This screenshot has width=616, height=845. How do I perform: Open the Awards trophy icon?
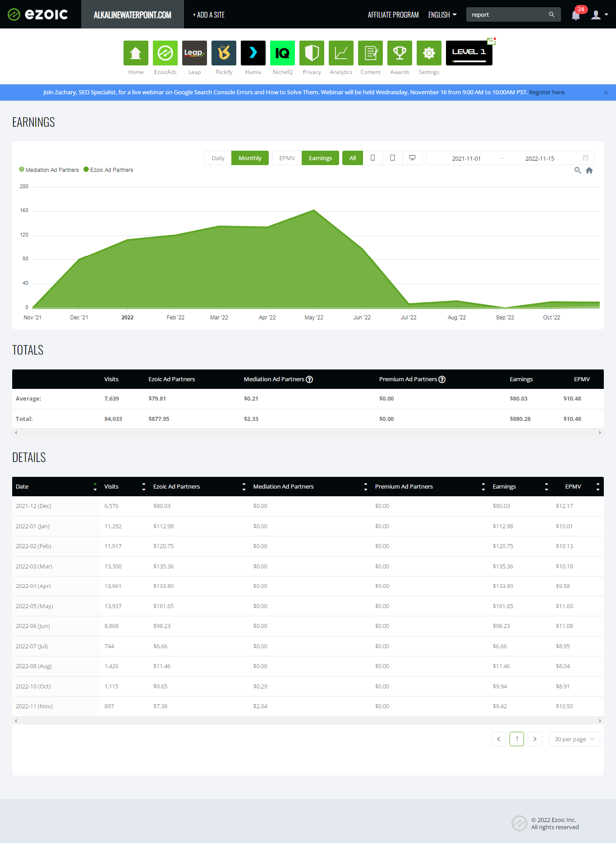pos(400,53)
